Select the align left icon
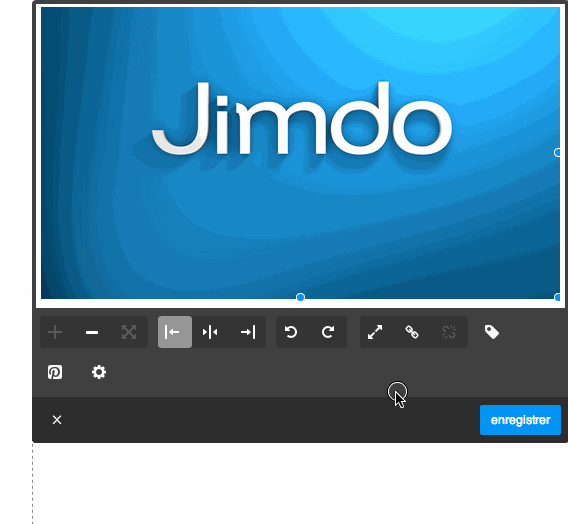The height and width of the screenshot is (524, 568). pos(175,332)
